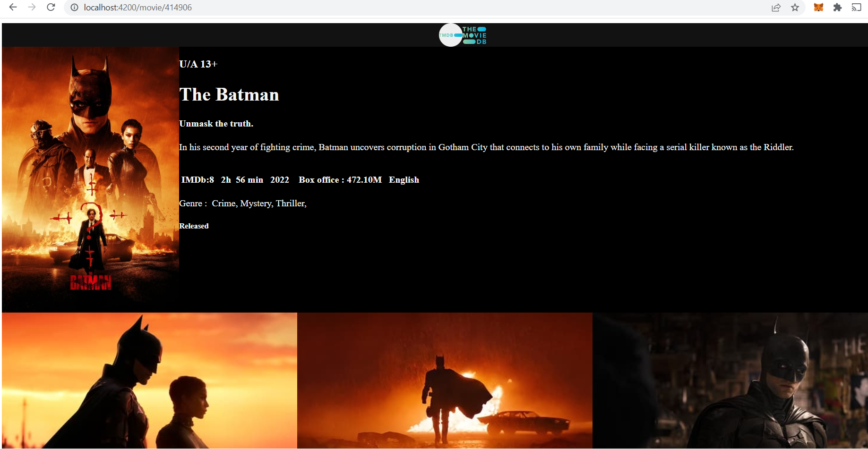Click the burning car scene image
This screenshot has height=449, width=868.
point(445,380)
